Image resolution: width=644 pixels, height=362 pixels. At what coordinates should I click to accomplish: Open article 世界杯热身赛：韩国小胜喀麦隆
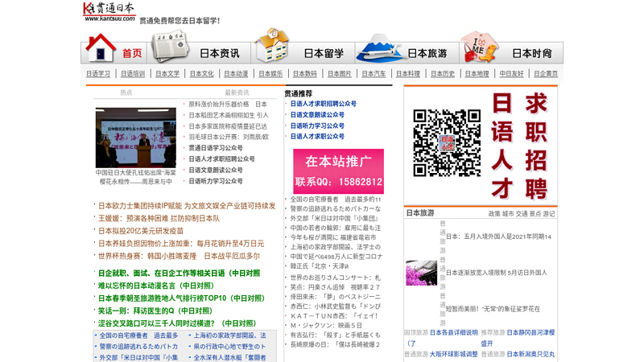179,256
